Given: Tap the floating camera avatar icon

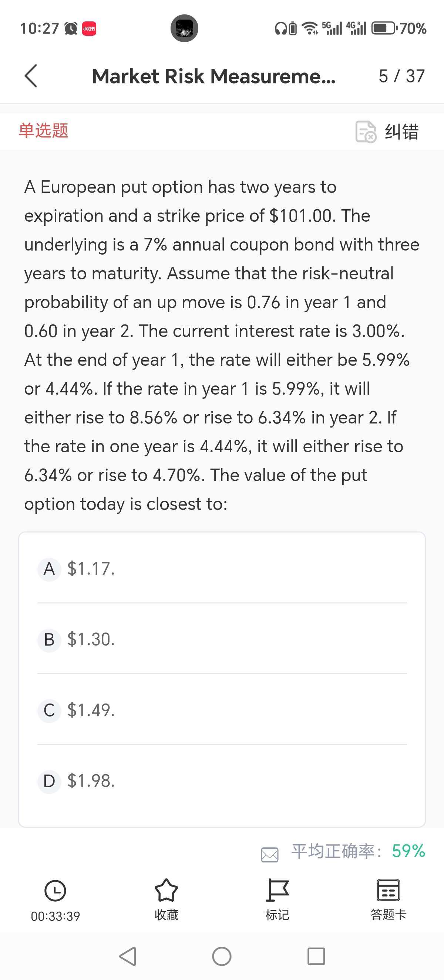Looking at the screenshot, I should pos(184,28).
